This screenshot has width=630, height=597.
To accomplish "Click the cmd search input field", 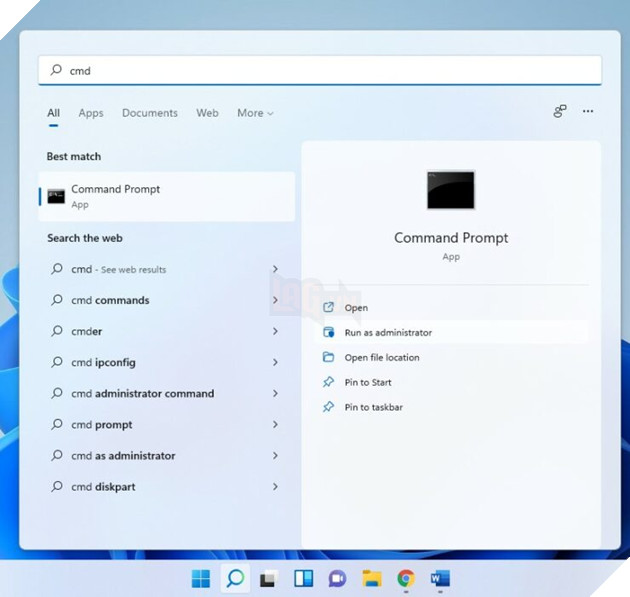I will (320, 70).
